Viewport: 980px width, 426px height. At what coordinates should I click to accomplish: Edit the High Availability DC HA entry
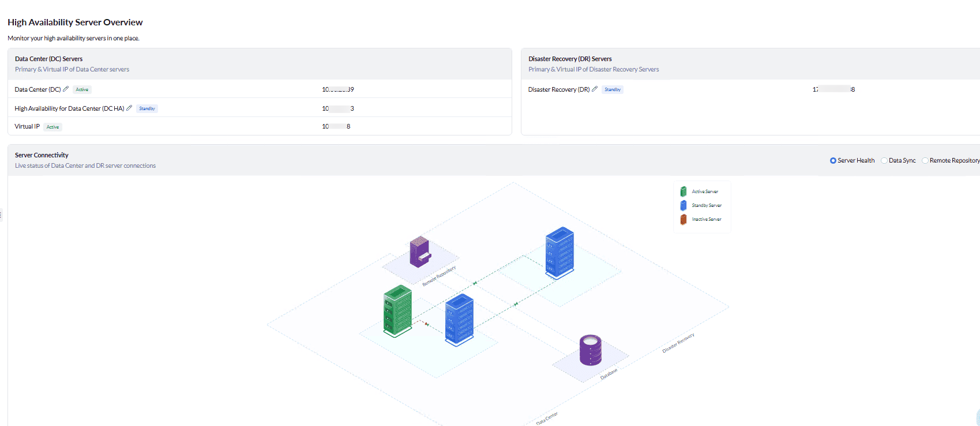pyautogui.click(x=129, y=108)
